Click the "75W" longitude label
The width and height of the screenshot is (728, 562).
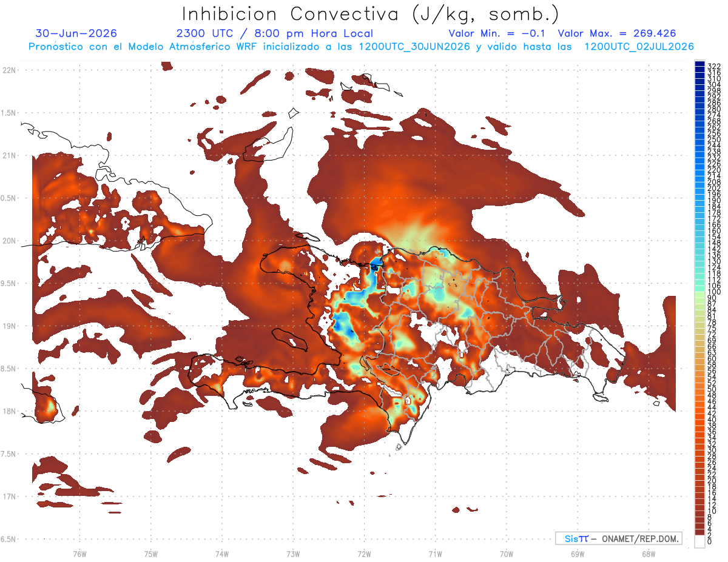151,554
